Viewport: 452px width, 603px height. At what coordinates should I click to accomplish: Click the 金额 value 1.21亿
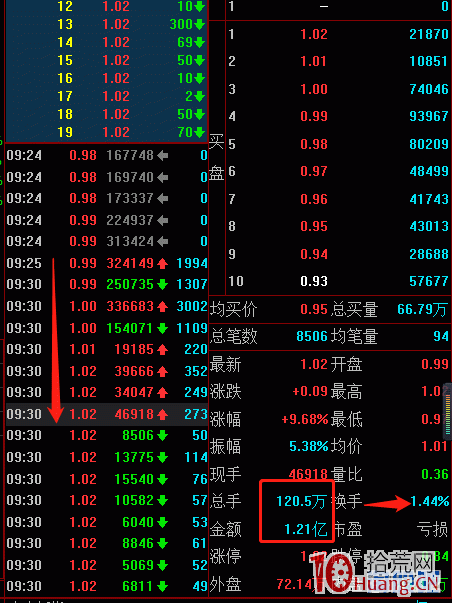click(x=306, y=530)
